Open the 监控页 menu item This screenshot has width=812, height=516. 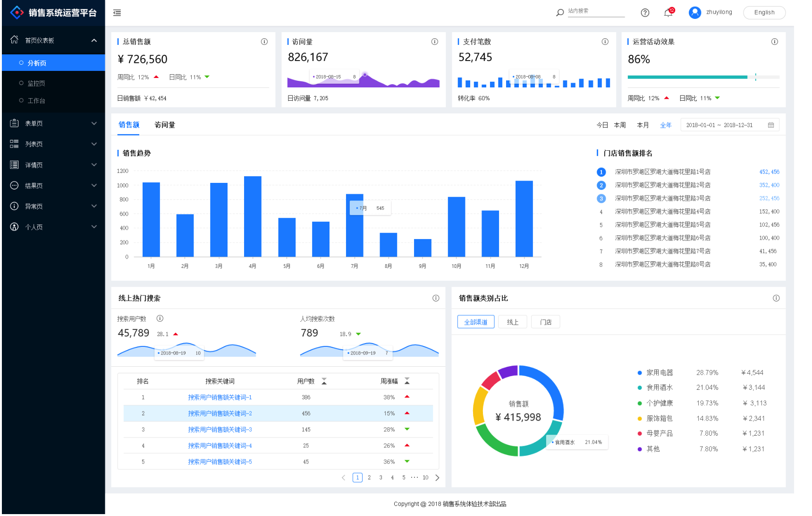coord(53,83)
